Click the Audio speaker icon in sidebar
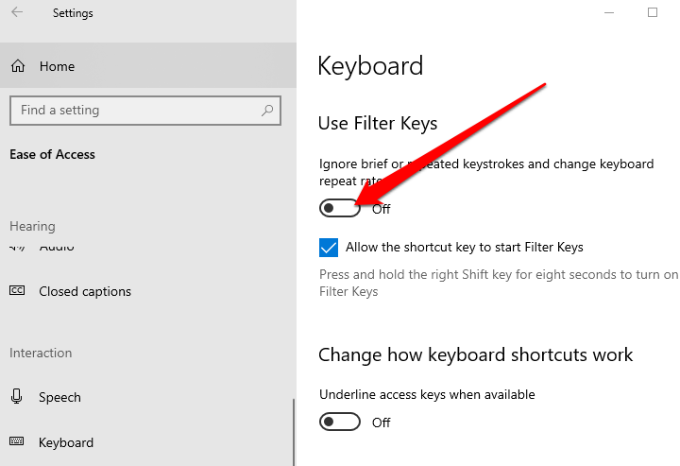 [17, 247]
